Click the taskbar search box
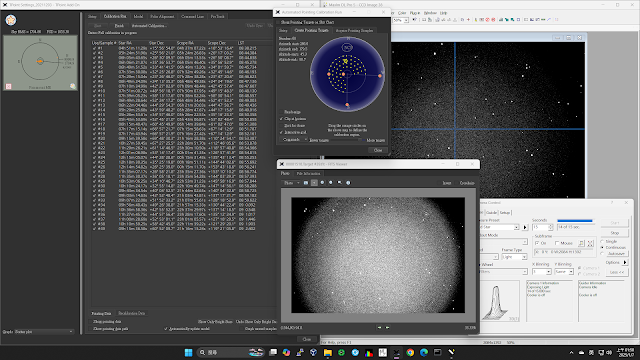 tap(231, 352)
